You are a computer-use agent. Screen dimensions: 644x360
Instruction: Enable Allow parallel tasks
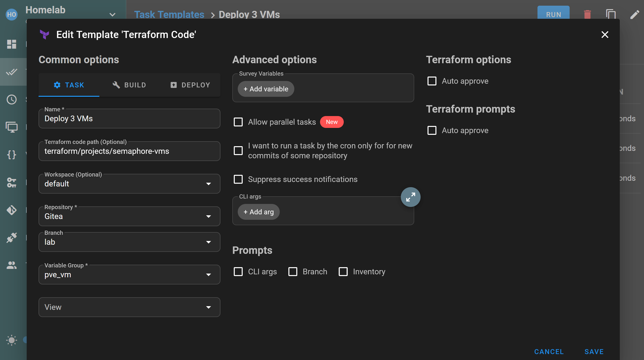click(238, 122)
